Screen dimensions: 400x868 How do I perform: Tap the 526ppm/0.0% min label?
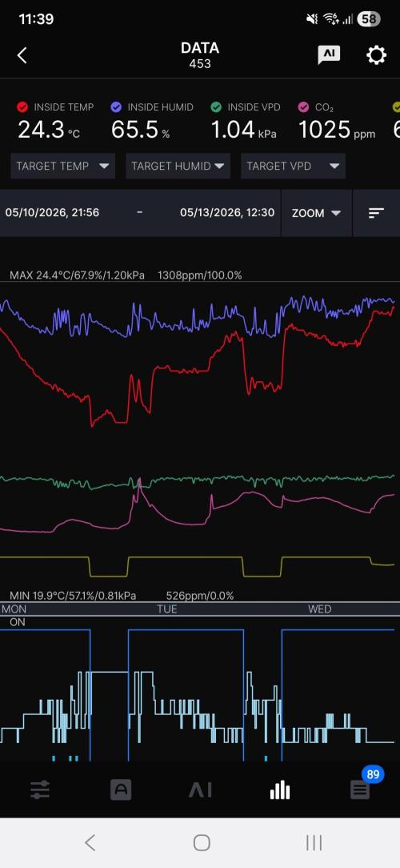200,596
